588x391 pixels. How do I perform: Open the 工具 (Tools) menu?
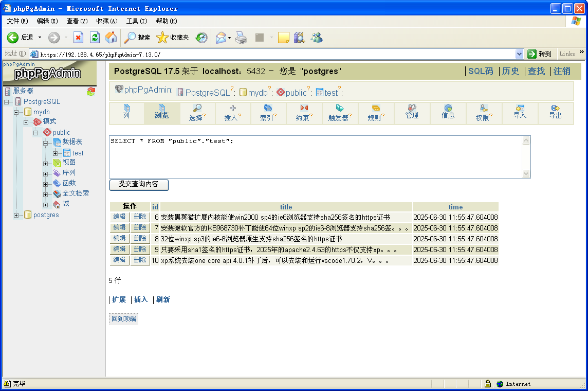[x=137, y=21]
